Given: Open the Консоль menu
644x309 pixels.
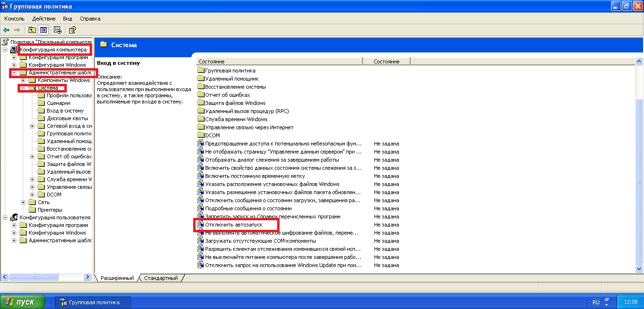Looking at the screenshot, I should [14, 19].
